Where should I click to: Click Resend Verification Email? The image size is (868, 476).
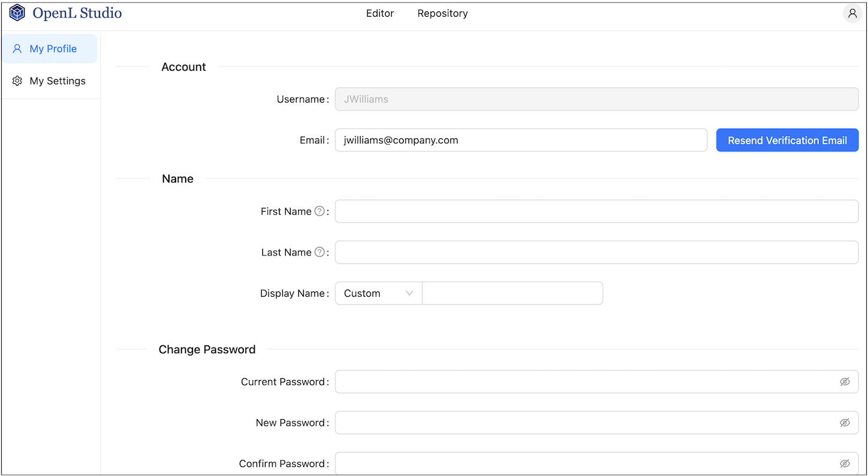tap(787, 140)
